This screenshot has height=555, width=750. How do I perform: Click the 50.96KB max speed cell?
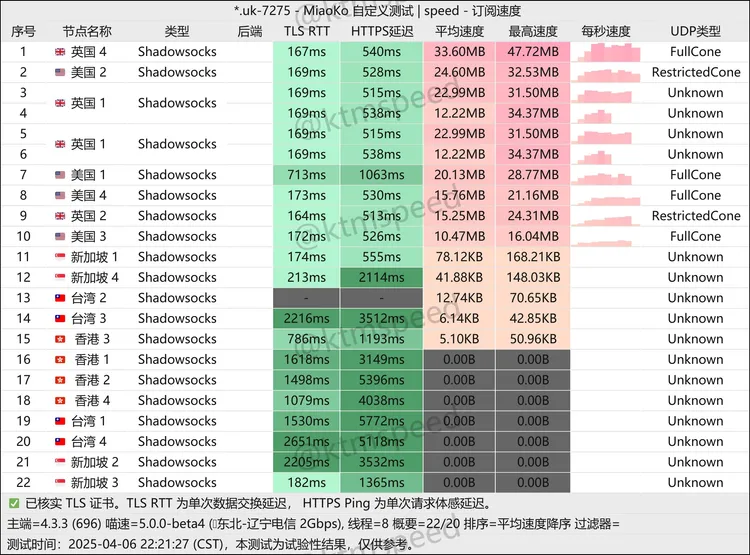tap(533, 339)
